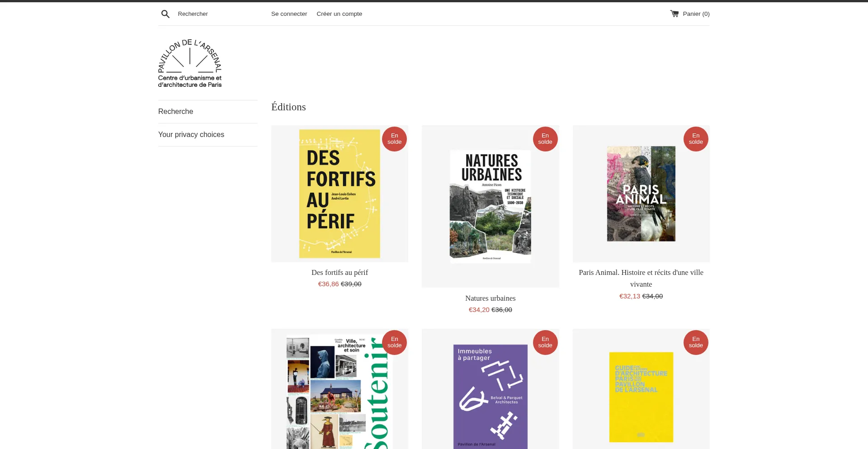Click inside the Rechercher search field
Image resolution: width=868 pixels, height=449 pixels.
(x=212, y=14)
